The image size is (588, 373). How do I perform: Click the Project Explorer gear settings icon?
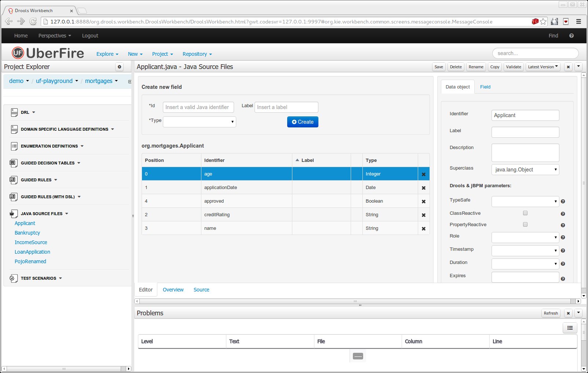[x=119, y=67]
